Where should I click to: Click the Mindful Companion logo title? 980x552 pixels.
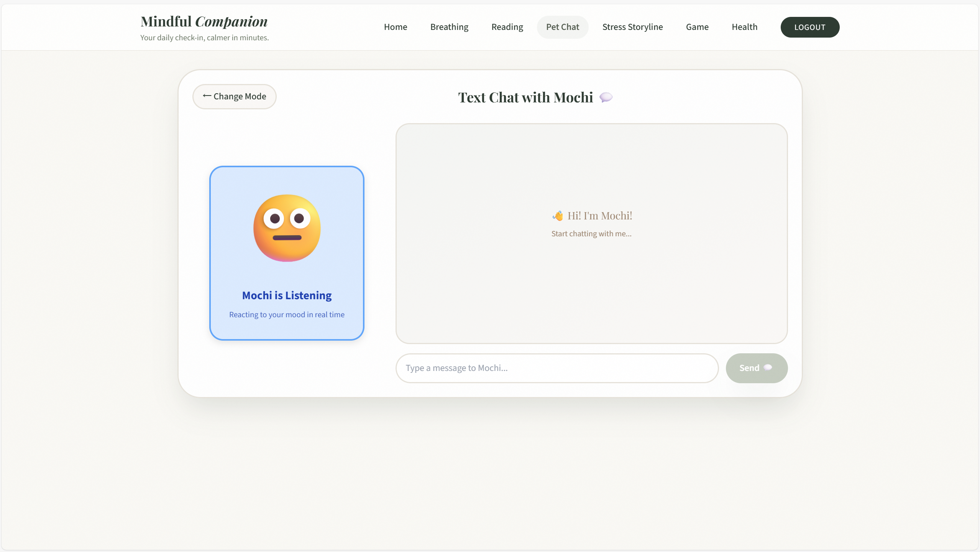(204, 21)
